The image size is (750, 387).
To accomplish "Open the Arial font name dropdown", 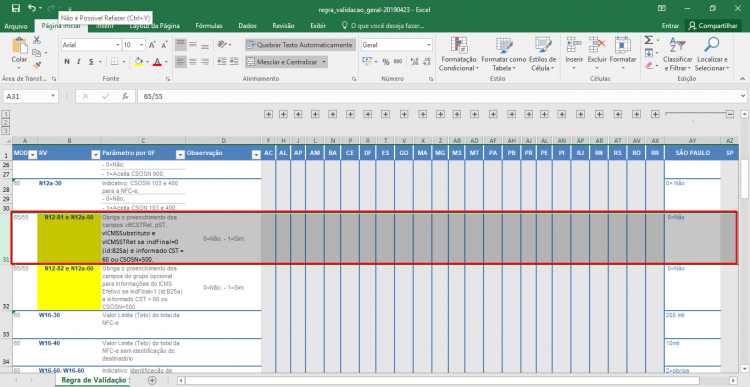I will (x=118, y=45).
